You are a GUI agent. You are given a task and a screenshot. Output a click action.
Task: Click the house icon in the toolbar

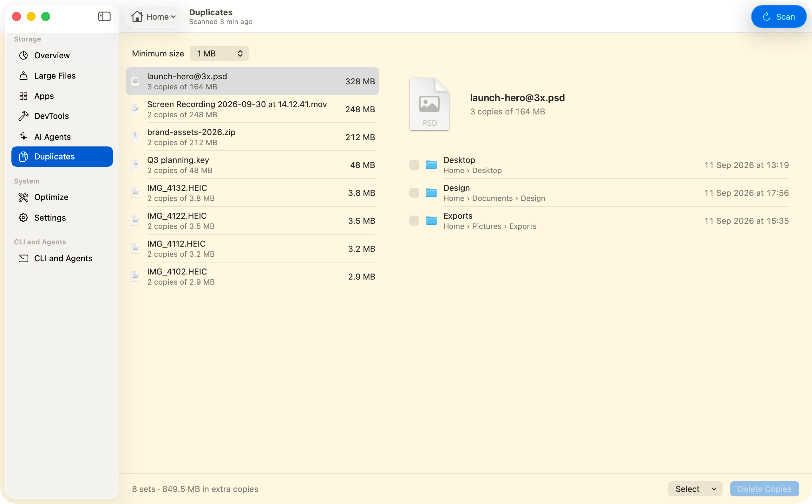click(x=137, y=16)
